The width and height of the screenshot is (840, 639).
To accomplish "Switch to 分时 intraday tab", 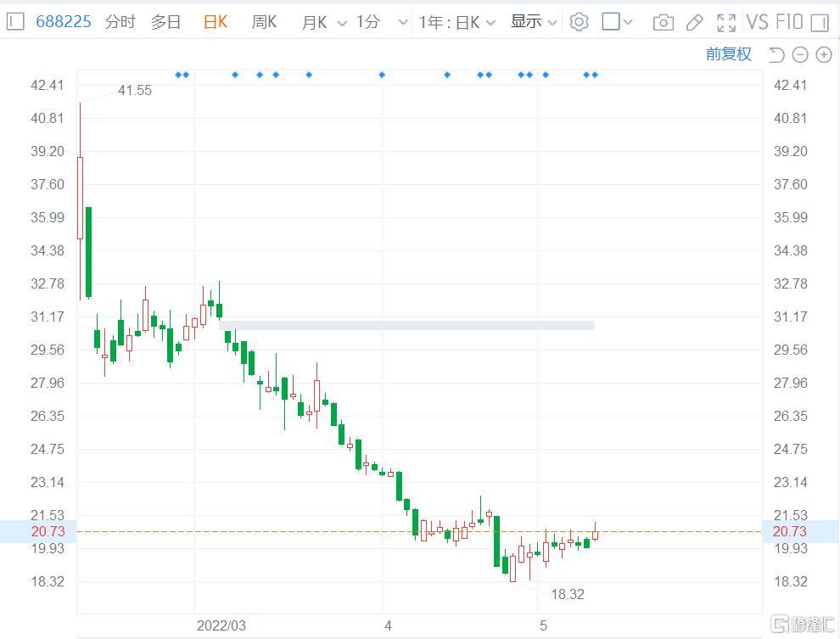I will (120, 22).
